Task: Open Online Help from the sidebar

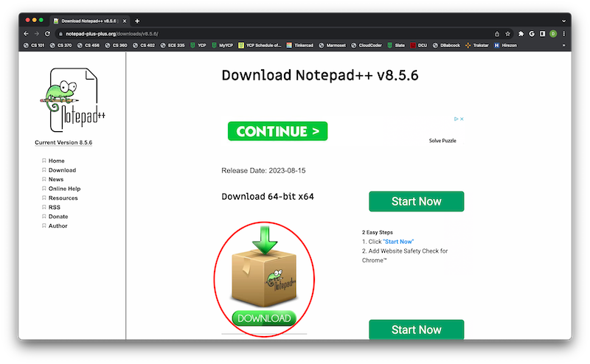Action: 64,189
